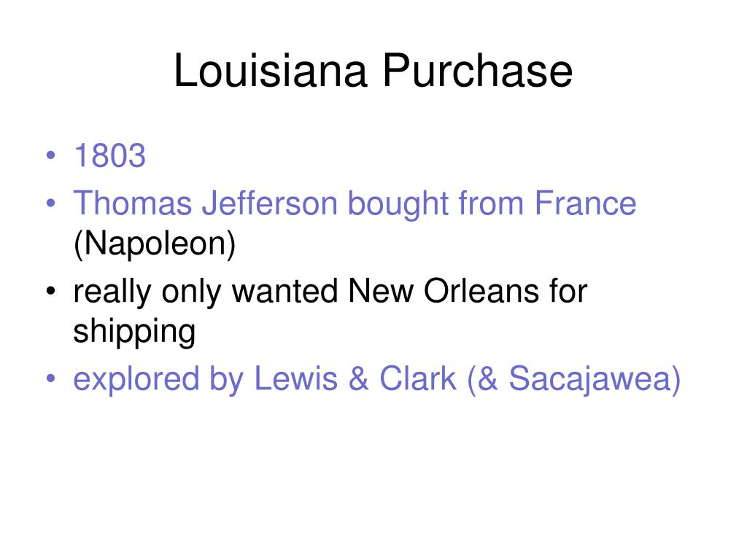
Task: Click the black bullet before really only
Action: click(51, 291)
